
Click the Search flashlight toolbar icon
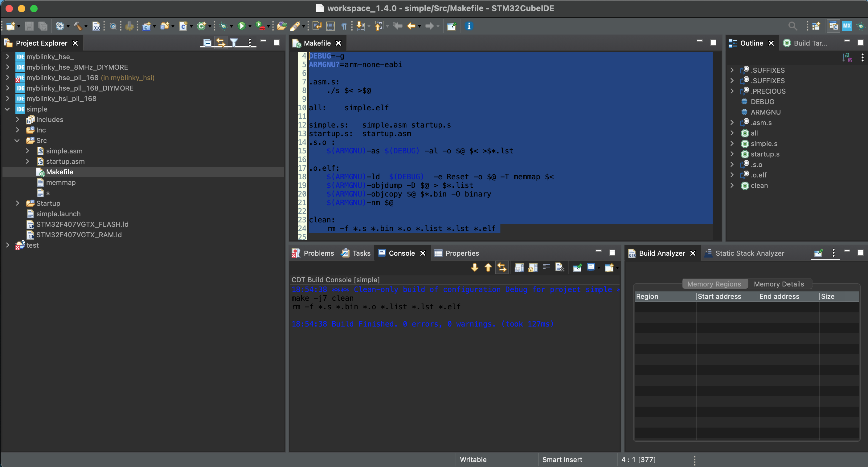(296, 26)
